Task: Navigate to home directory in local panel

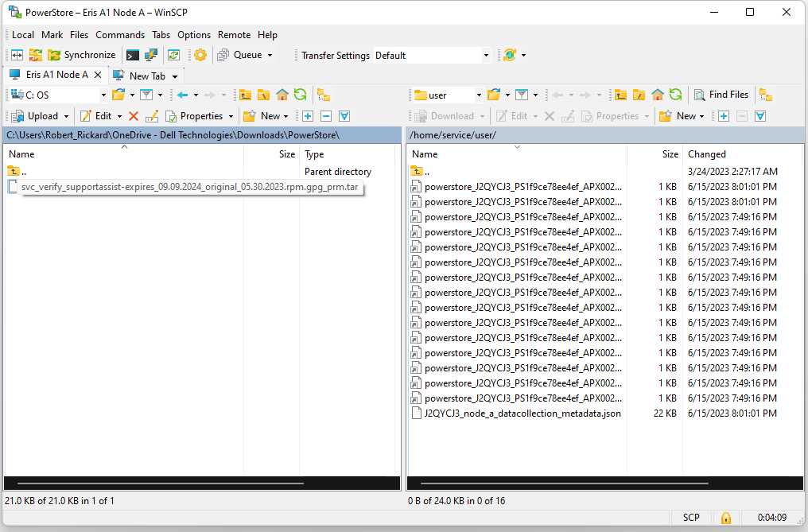Action: click(282, 95)
